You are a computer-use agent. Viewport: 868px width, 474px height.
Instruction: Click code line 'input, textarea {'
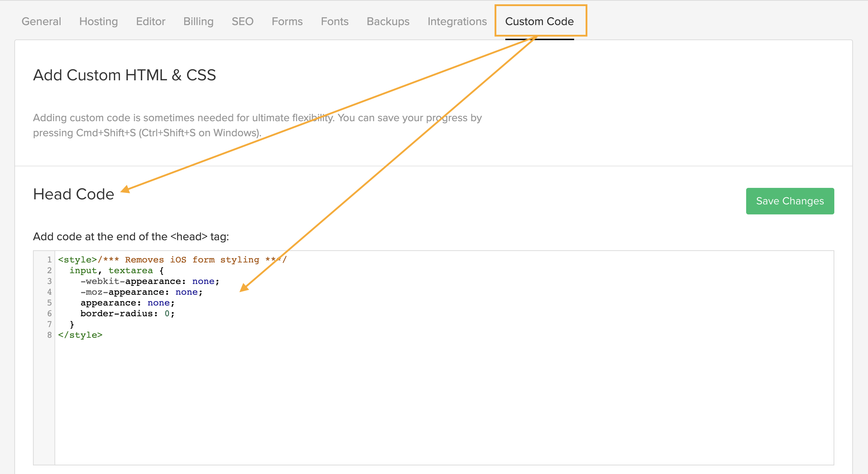[116, 270]
